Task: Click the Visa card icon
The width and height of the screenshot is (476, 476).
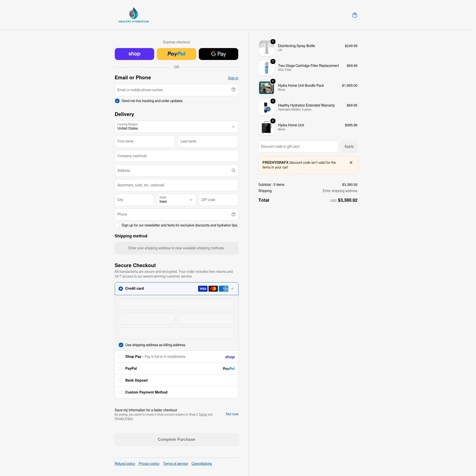Action: 203,289
